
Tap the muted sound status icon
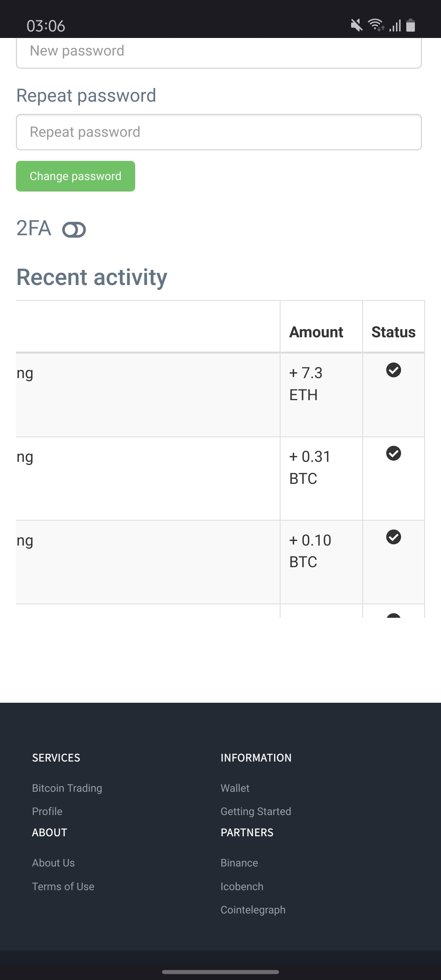click(x=356, y=26)
